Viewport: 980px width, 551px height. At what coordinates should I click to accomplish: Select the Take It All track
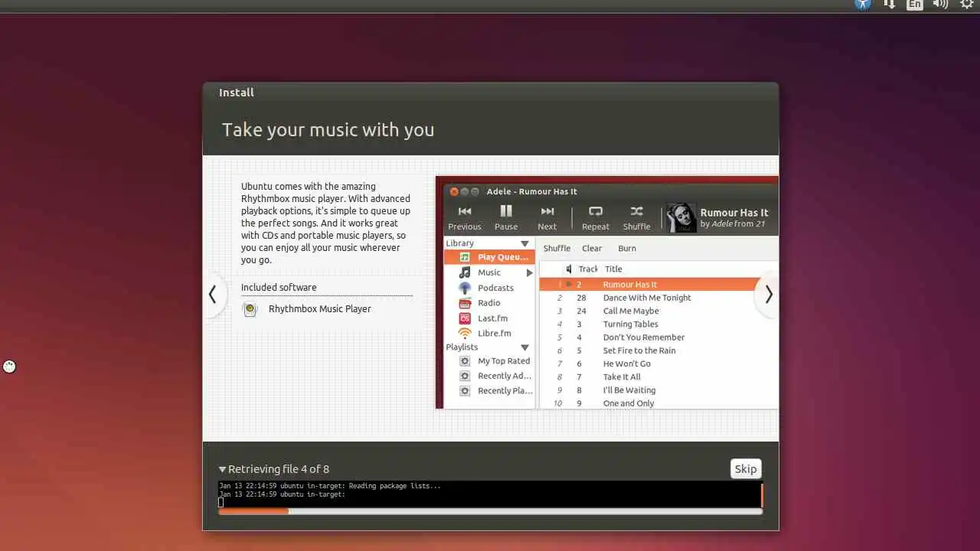pyautogui.click(x=658, y=377)
